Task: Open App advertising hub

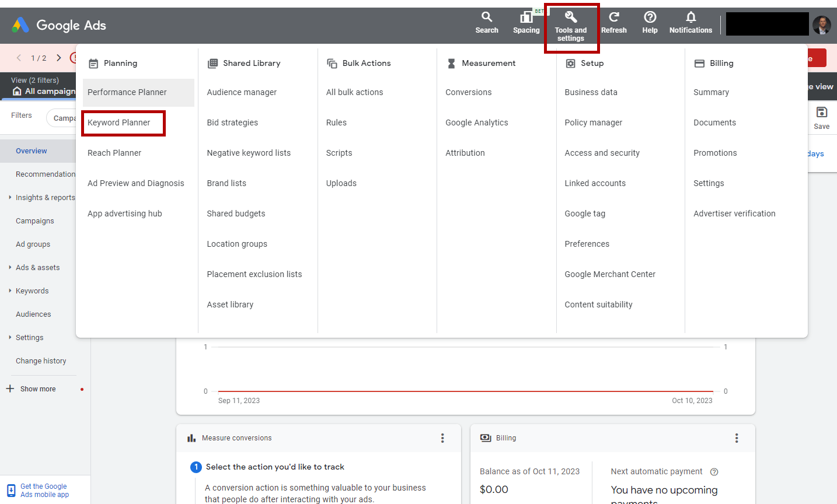Action: point(125,213)
